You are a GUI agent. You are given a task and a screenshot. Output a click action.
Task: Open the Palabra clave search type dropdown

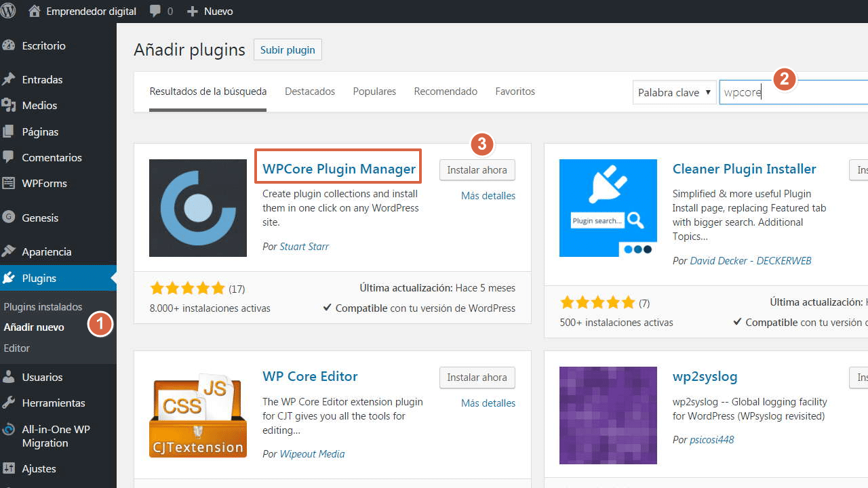675,92
